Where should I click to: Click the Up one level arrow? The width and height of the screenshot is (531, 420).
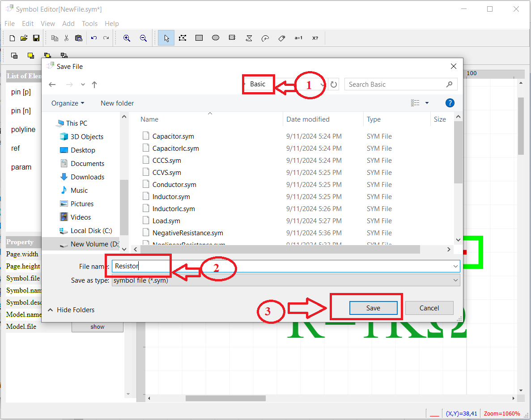point(94,85)
